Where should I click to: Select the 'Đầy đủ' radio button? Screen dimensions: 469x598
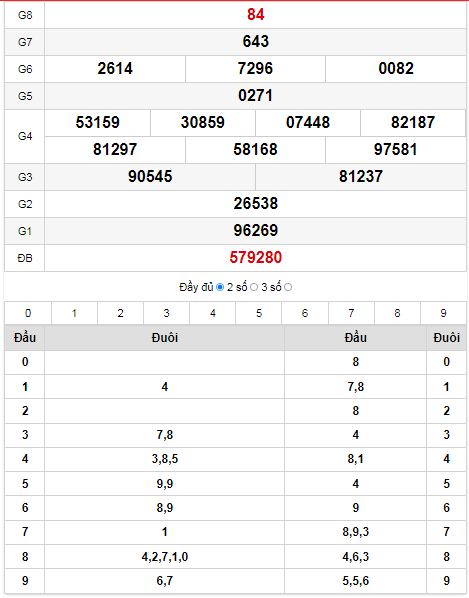220,287
